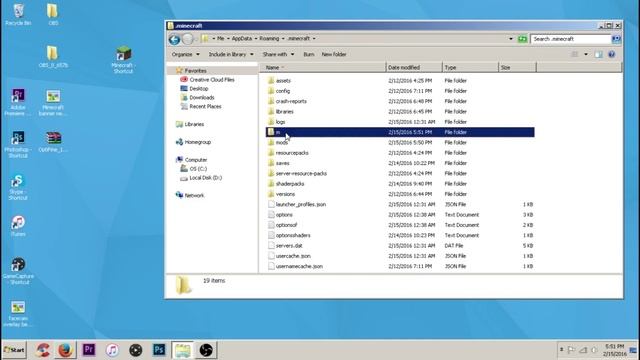This screenshot has width=640, height=360.
Task: Click the Start button
Action: [x=14, y=350]
